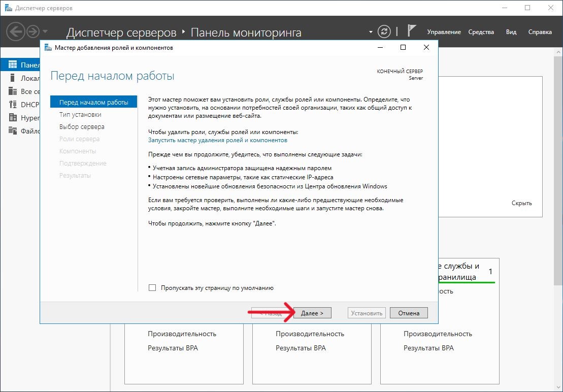
Task: Expand the dropdown arrow beside Refresh icon
Action: [x=371, y=32]
